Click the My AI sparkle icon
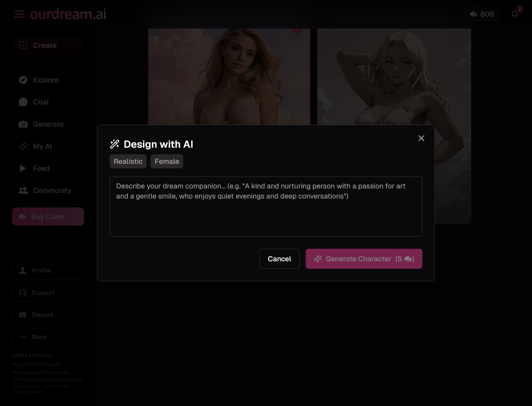 click(23, 146)
